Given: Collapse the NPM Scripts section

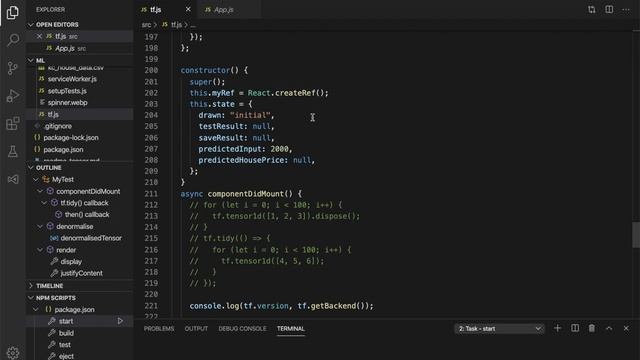Looking at the screenshot, I should coord(31,298).
